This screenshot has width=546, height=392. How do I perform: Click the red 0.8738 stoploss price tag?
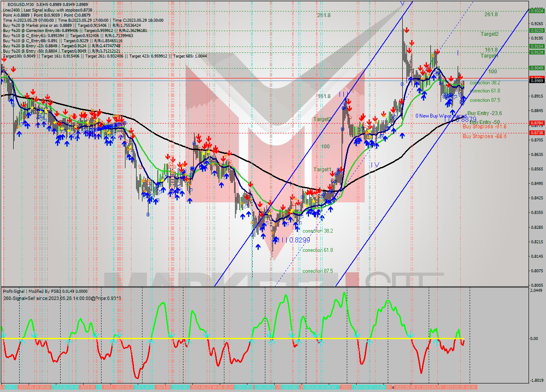pyautogui.click(x=537, y=132)
